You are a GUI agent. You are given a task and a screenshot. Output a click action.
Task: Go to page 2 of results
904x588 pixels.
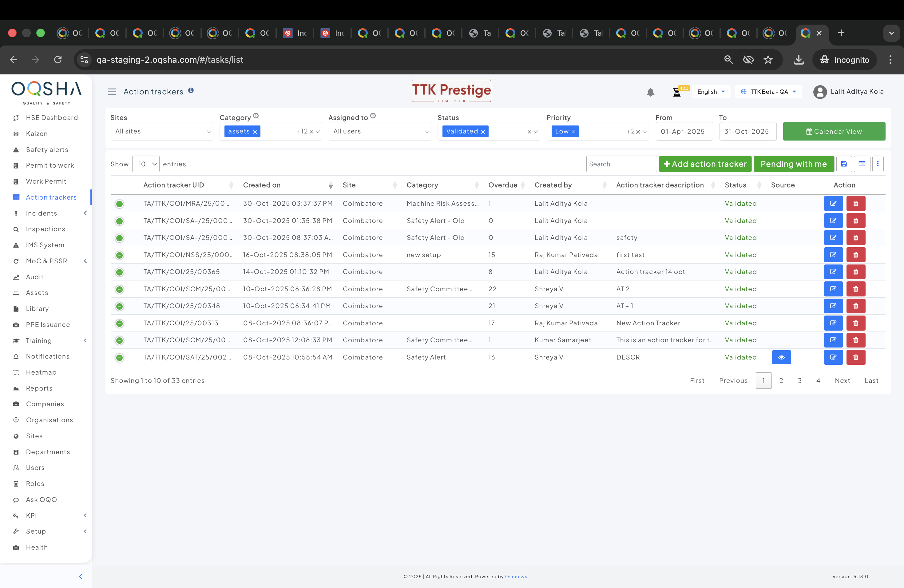pos(781,381)
